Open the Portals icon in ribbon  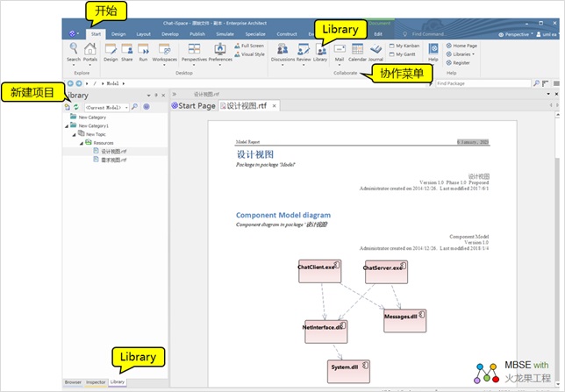pyautogui.click(x=90, y=53)
